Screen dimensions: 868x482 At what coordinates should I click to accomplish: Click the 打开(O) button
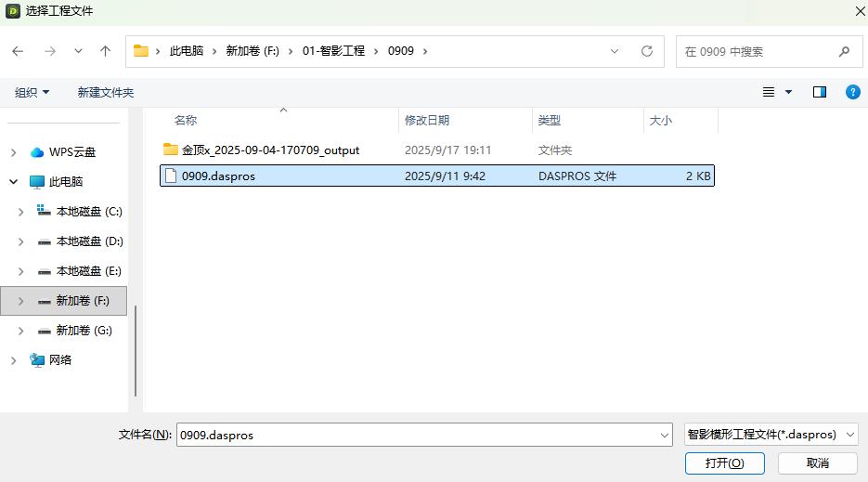(x=725, y=463)
